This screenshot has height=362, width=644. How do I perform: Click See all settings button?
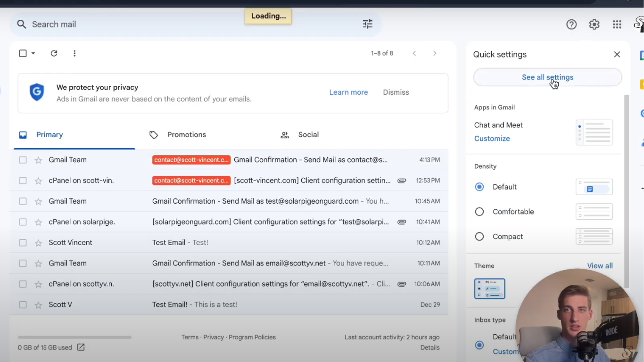point(547,77)
